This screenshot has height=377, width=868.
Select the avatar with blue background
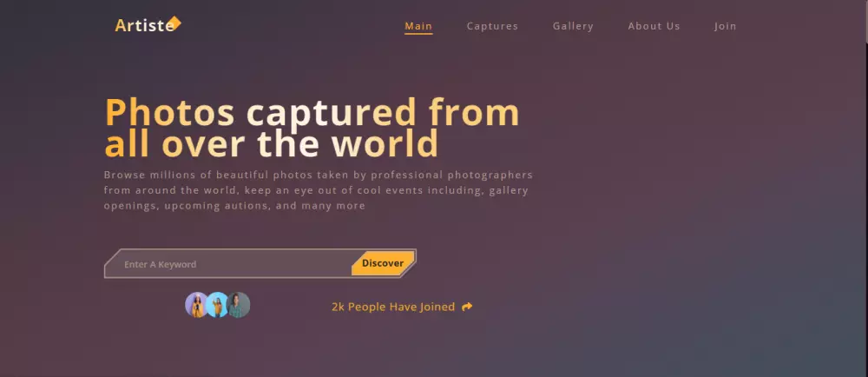[x=217, y=305]
